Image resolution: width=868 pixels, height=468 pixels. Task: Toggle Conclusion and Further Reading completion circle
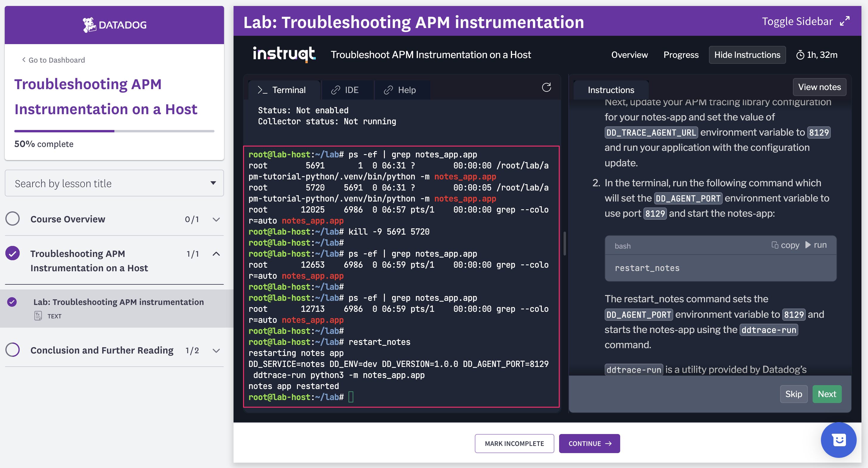[x=13, y=350]
